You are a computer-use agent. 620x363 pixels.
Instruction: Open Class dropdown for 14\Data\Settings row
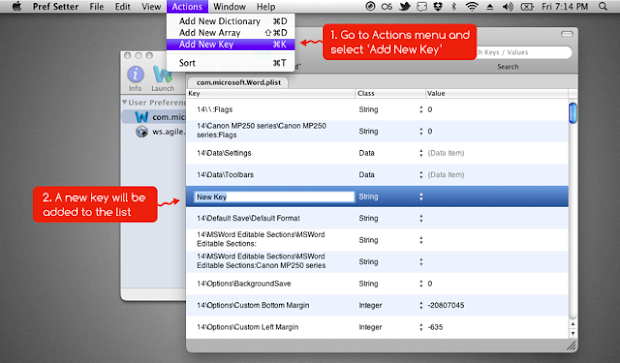tap(421, 153)
